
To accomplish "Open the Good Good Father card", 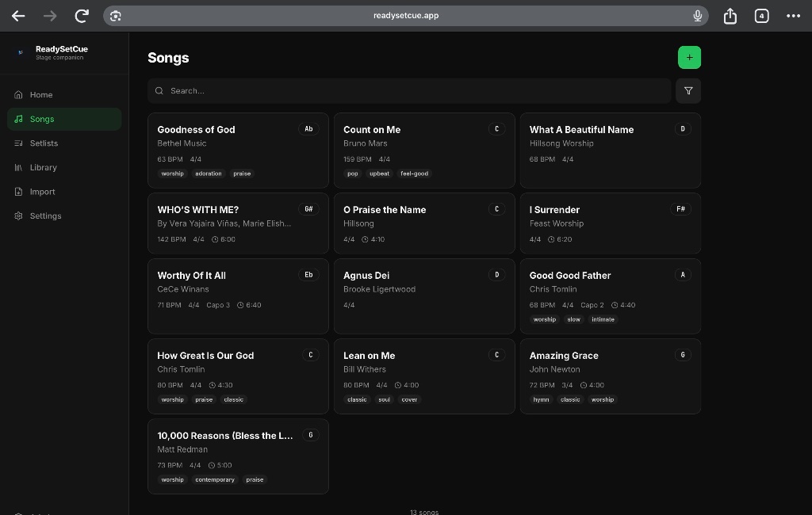I will click(610, 296).
